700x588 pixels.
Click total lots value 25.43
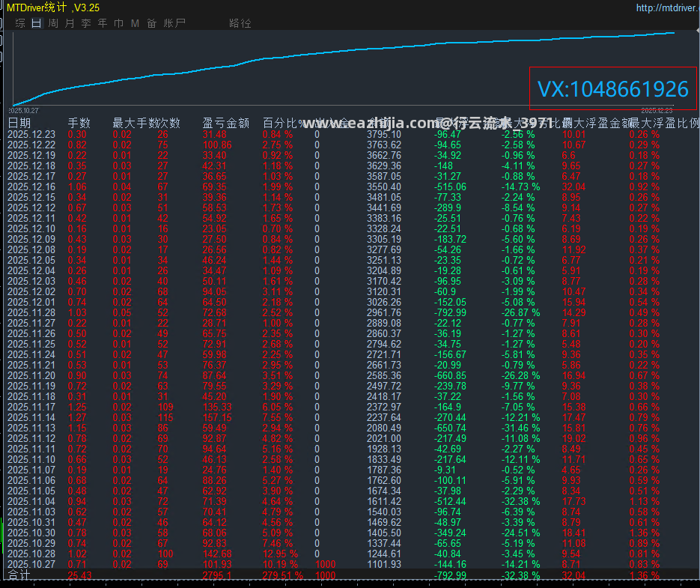tap(79, 575)
